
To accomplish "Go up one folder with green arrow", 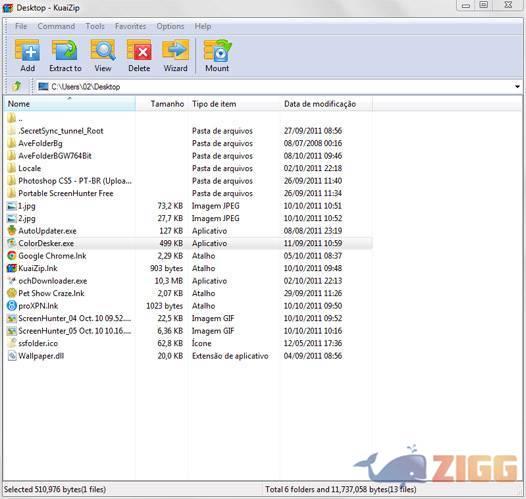I will tap(17, 87).
